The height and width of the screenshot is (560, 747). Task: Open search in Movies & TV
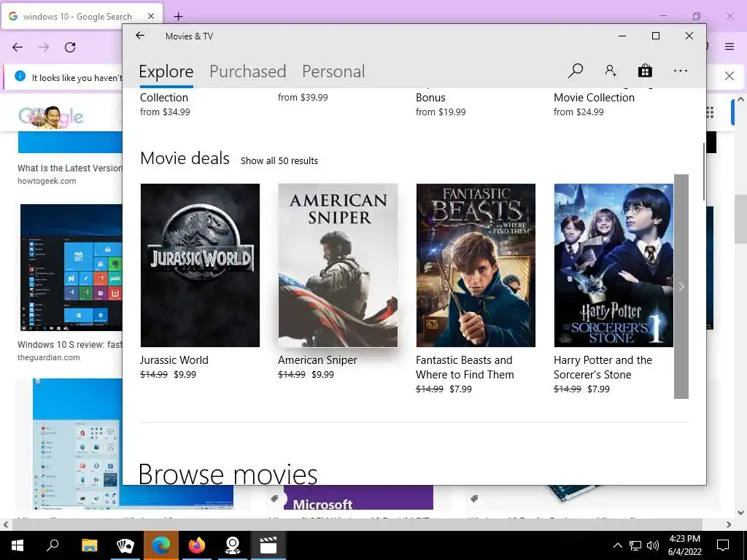[x=576, y=71]
